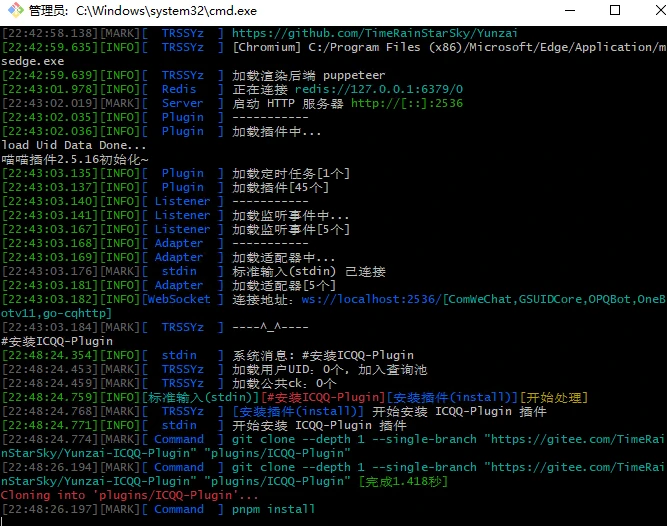Screen dimensions: 668x526
Task: Maximize the cmd.exe window
Action: (615, 10)
